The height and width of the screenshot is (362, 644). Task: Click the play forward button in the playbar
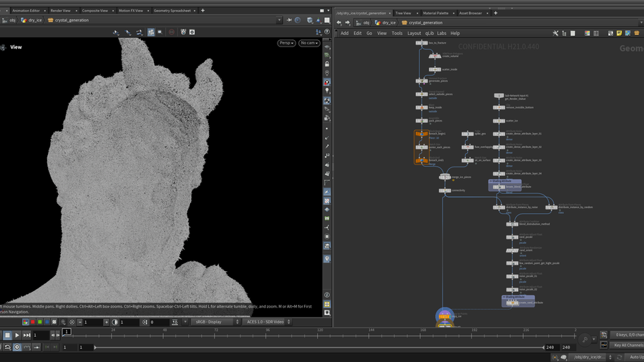(x=17, y=335)
